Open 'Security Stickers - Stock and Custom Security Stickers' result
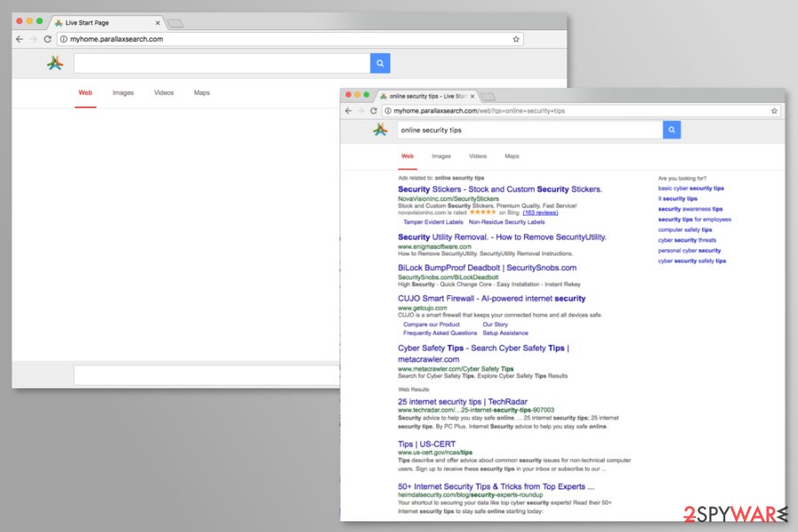 [500, 190]
